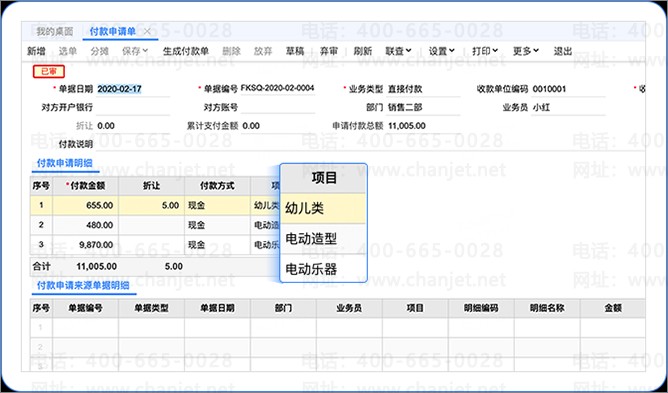The height and width of the screenshot is (393, 668).
Task: Click the 对方账号 input field
Action: coord(277,107)
